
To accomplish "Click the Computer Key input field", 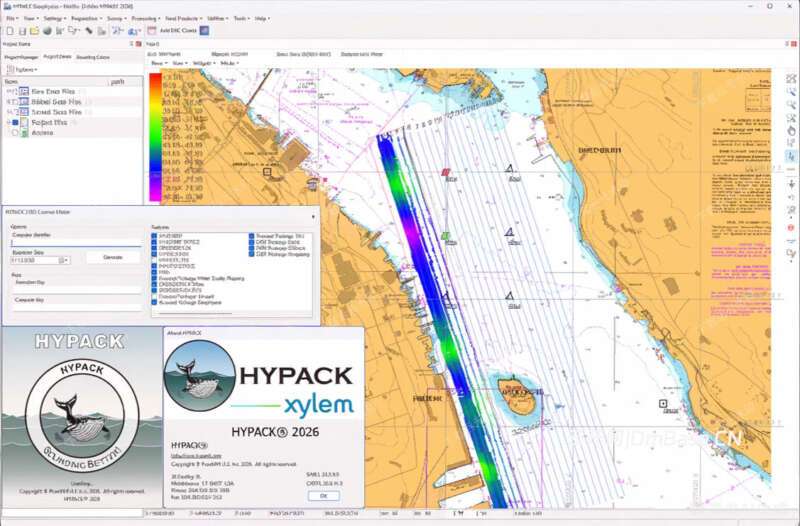I will pos(77,308).
